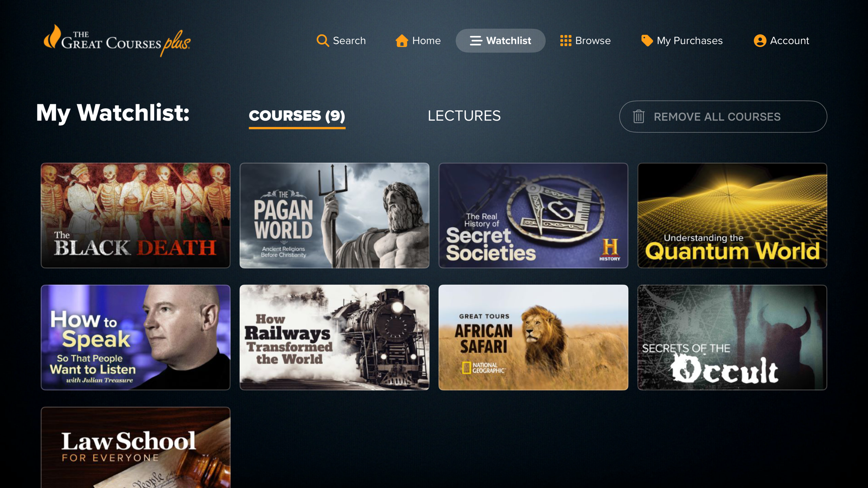Click the trash can icon

pos(638,117)
